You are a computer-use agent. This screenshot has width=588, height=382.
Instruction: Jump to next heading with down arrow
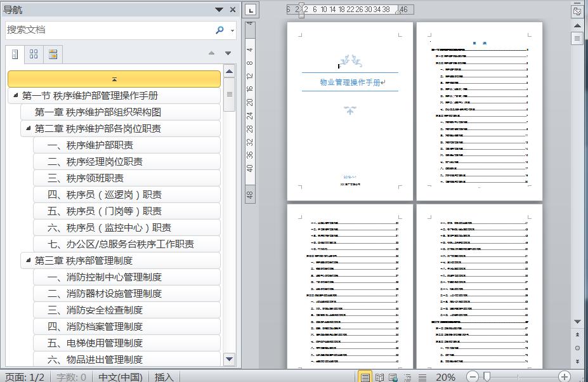pos(228,53)
